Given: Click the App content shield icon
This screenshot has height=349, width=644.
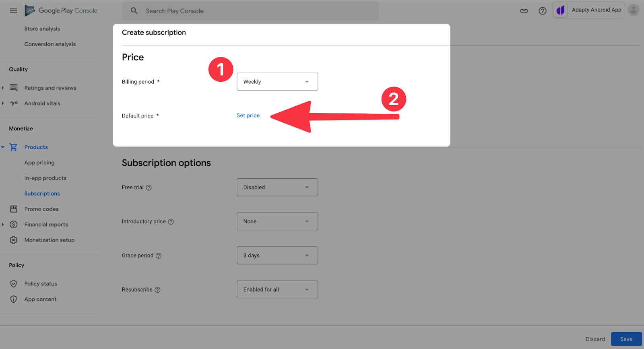Looking at the screenshot, I should pos(14,299).
